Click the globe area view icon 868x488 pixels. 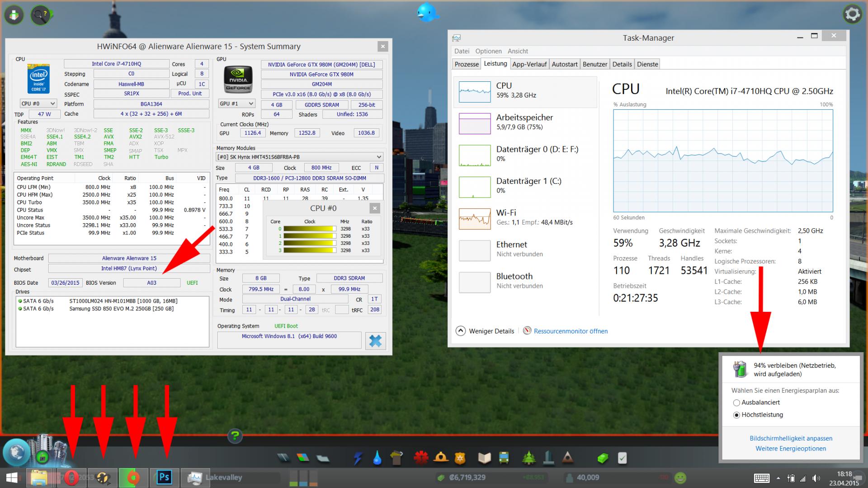[16, 451]
